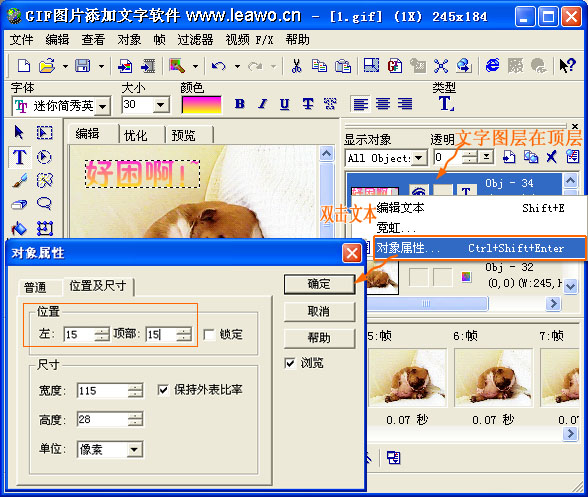Click the text type T icon
This screenshot has width=588, height=497.
point(446,104)
